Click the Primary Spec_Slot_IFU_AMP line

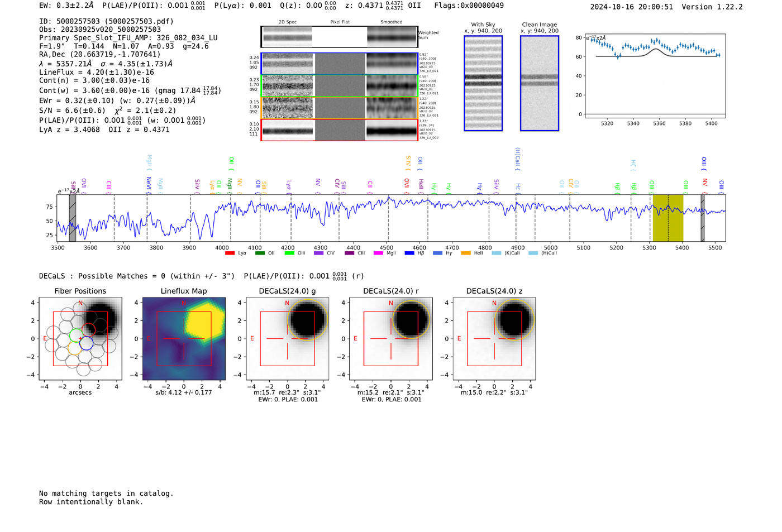point(128,38)
